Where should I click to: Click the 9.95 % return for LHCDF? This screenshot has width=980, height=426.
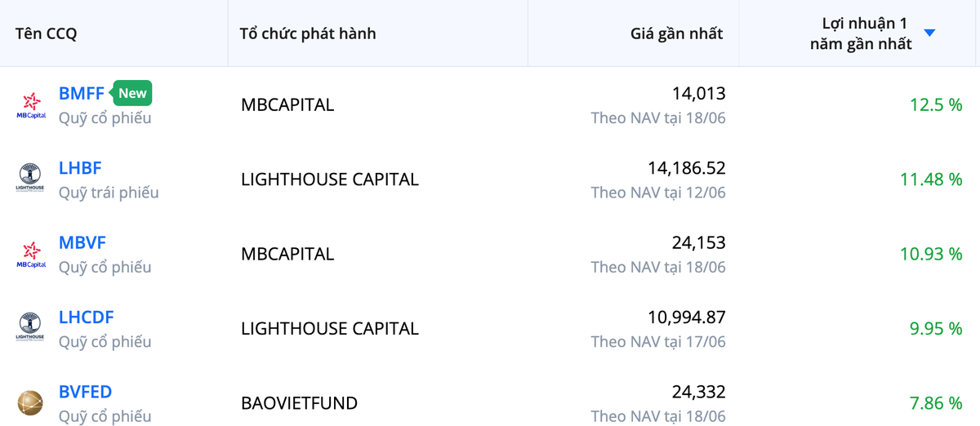pyautogui.click(x=936, y=329)
